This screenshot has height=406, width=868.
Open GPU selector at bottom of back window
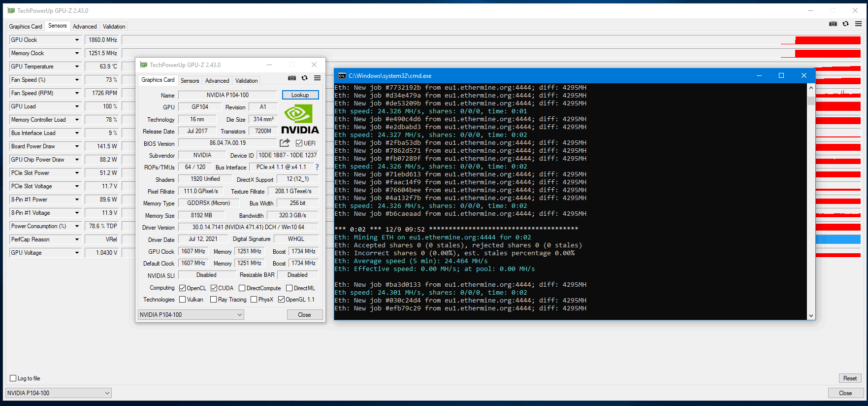tap(59, 393)
